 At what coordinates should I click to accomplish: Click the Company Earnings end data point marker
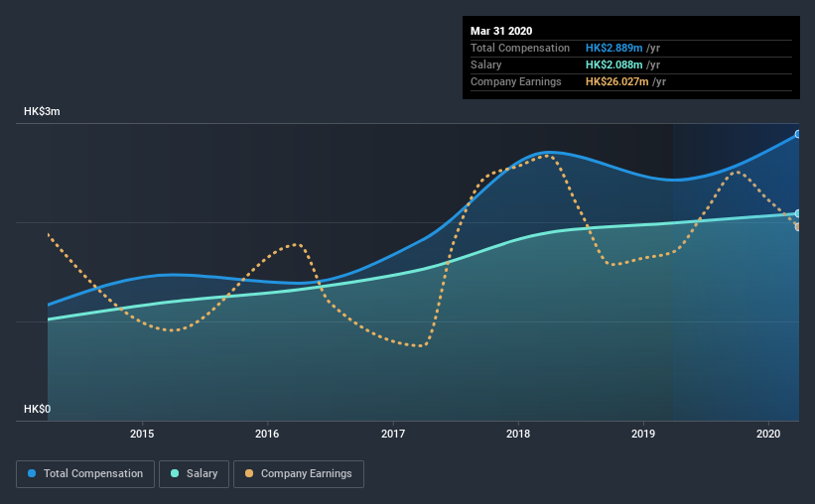click(798, 227)
